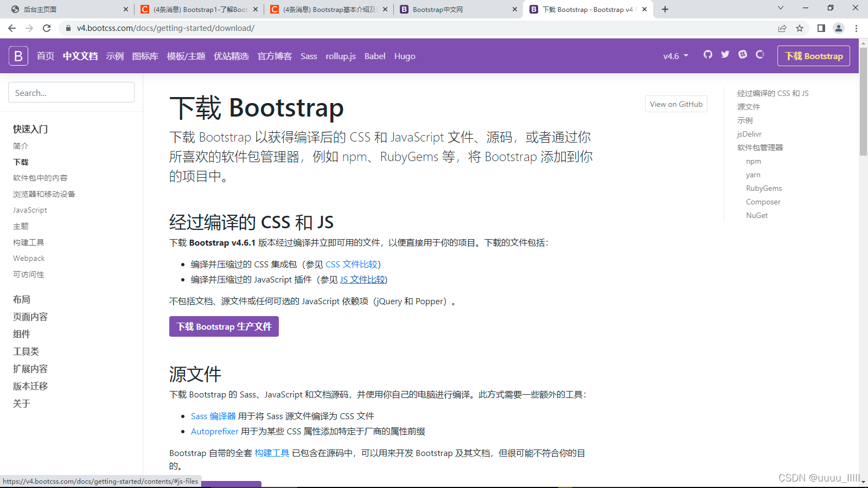Click the address bar URL
This screenshot has width=868, height=488.
165,28
